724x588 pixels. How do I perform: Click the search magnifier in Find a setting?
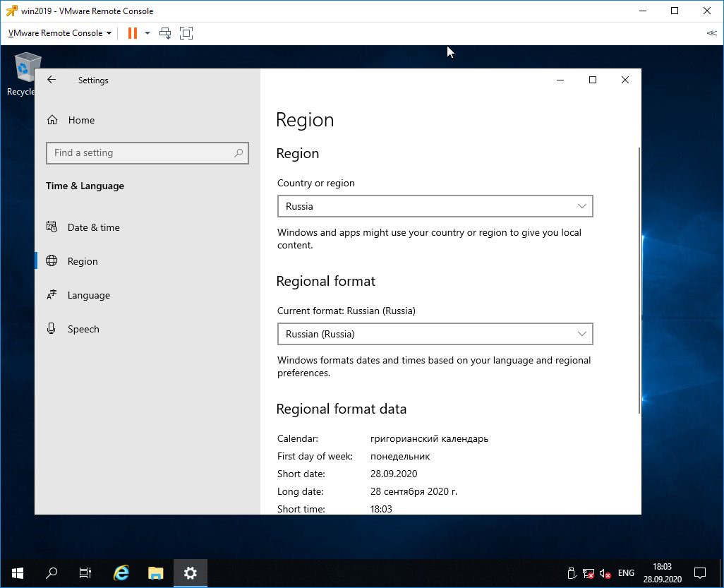click(x=239, y=153)
